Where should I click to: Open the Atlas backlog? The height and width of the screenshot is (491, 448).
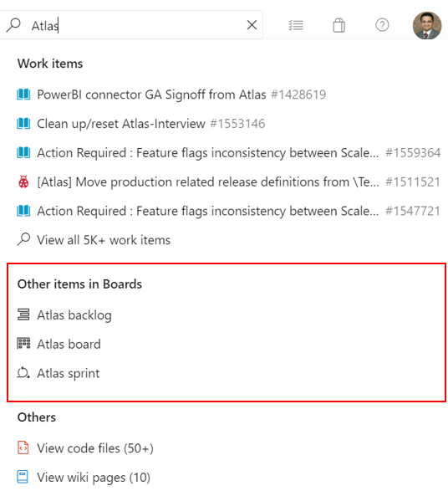point(64,315)
